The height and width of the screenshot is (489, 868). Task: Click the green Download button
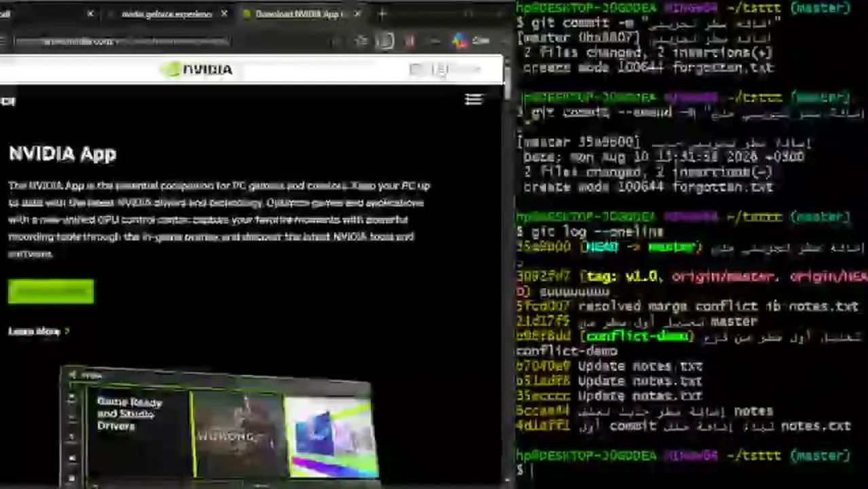point(51,291)
